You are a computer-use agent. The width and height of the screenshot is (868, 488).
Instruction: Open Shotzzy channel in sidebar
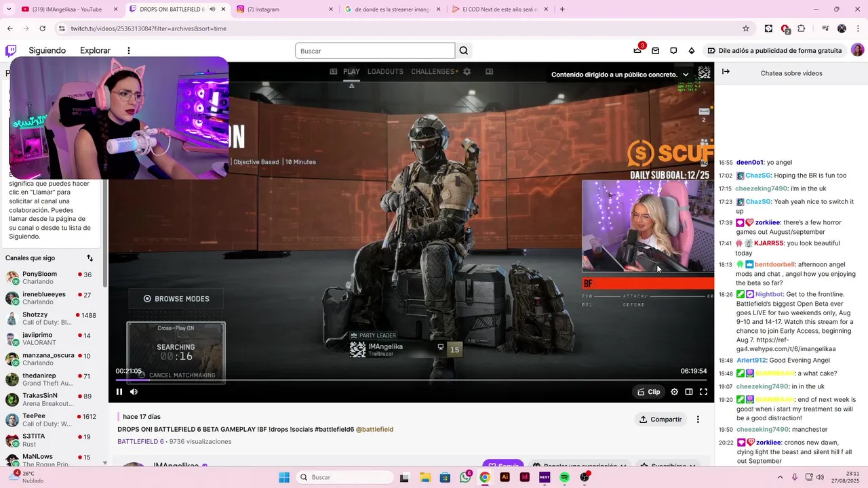click(51, 319)
